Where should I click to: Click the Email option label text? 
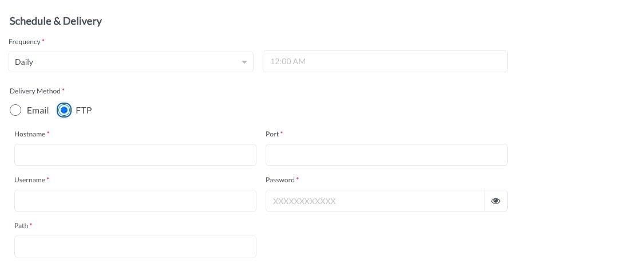pyautogui.click(x=38, y=110)
